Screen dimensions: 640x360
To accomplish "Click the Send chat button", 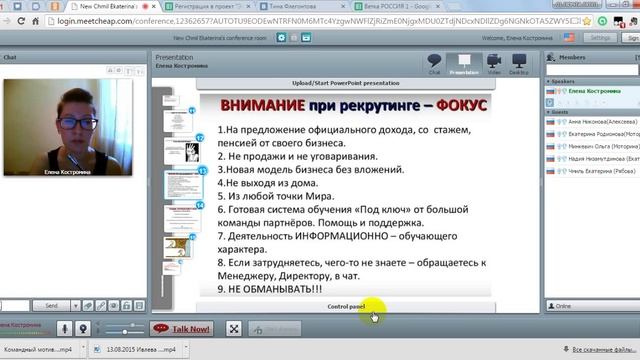I will pos(51,305).
